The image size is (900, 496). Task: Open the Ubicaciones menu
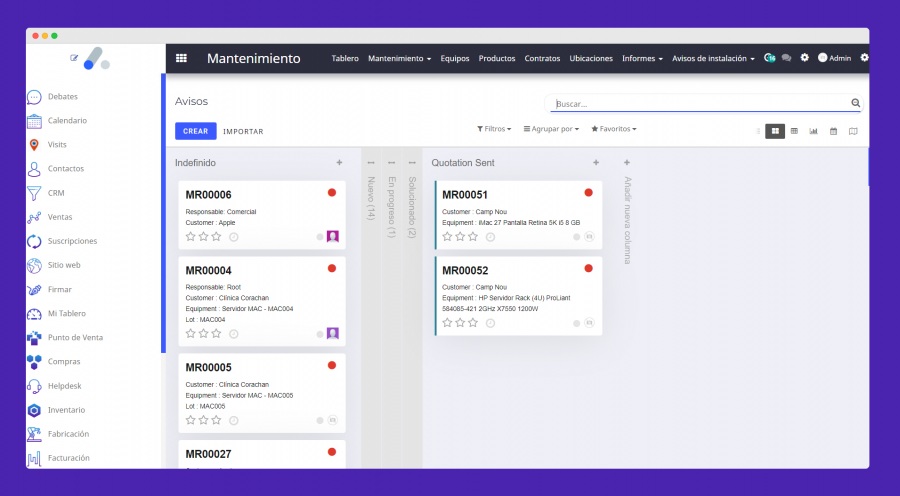(591, 59)
